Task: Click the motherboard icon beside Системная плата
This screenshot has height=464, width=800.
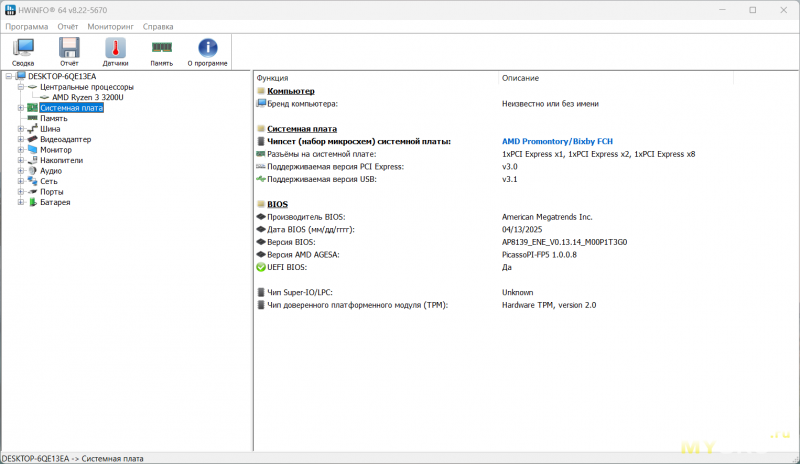Action: click(x=32, y=108)
